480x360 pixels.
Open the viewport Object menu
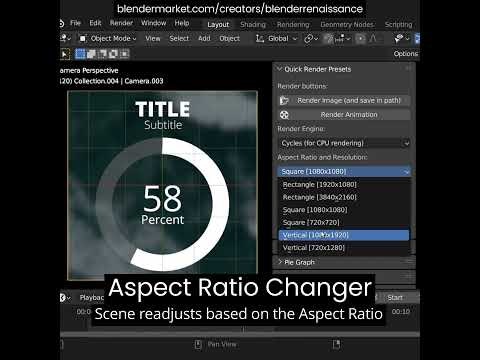click(229, 38)
